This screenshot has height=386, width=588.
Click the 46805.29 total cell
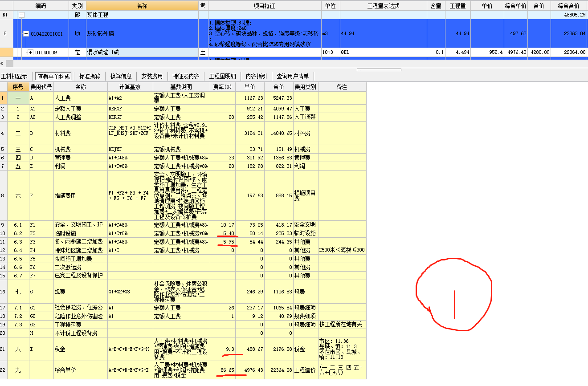[569, 15]
